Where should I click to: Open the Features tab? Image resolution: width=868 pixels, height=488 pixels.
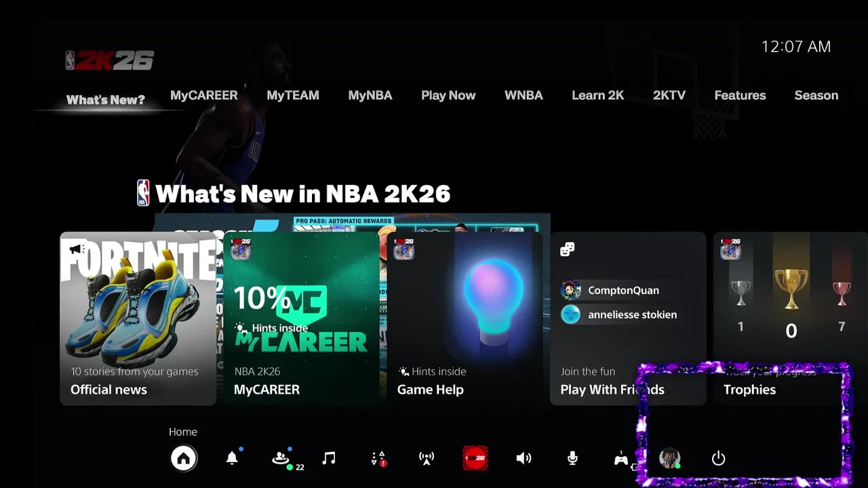tap(740, 96)
